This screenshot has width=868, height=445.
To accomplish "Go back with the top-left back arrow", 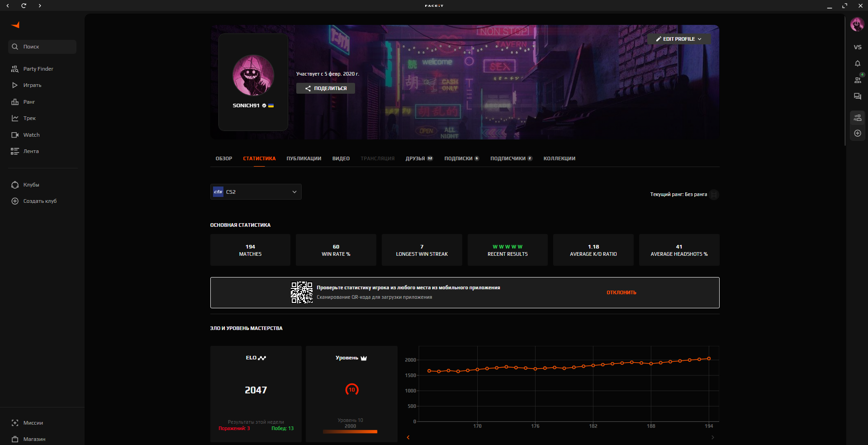I will (x=8, y=5).
